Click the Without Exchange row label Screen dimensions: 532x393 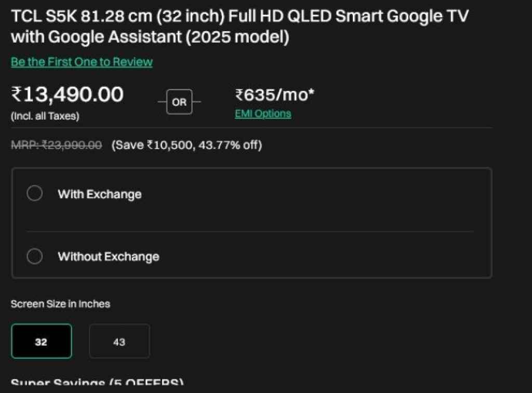click(x=108, y=256)
